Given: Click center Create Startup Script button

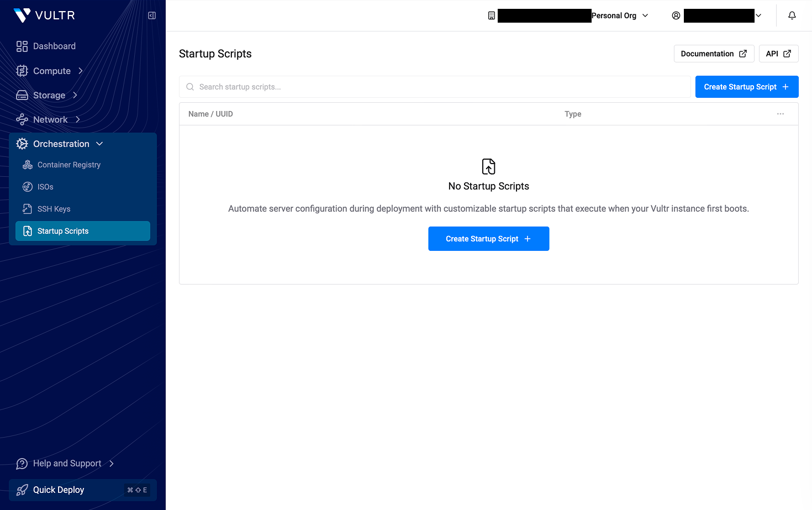Looking at the screenshot, I should point(489,239).
